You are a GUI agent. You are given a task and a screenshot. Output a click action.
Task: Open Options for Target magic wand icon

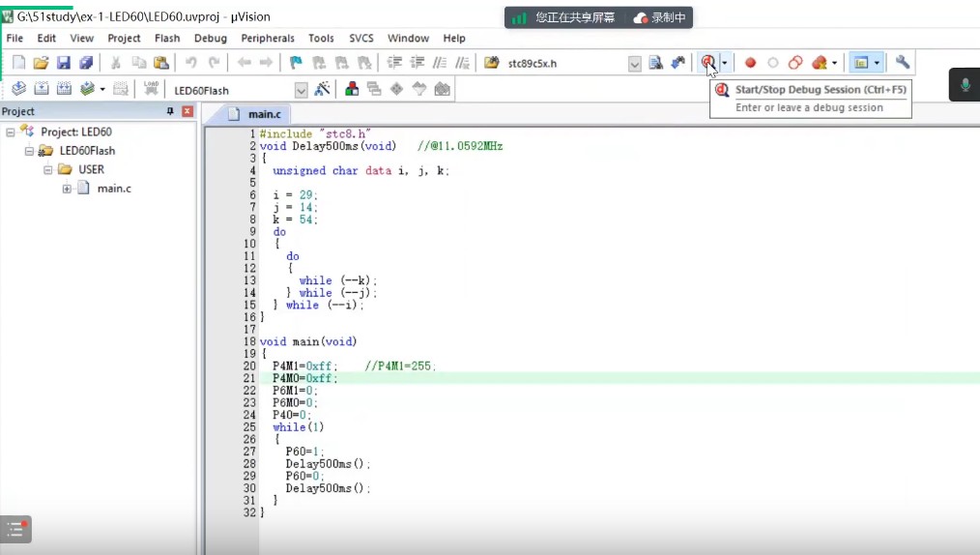[x=323, y=89]
